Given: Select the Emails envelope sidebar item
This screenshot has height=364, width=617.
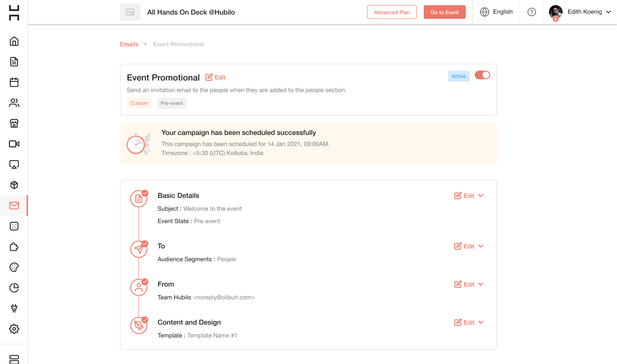Looking at the screenshot, I should (x=14, y=206).
